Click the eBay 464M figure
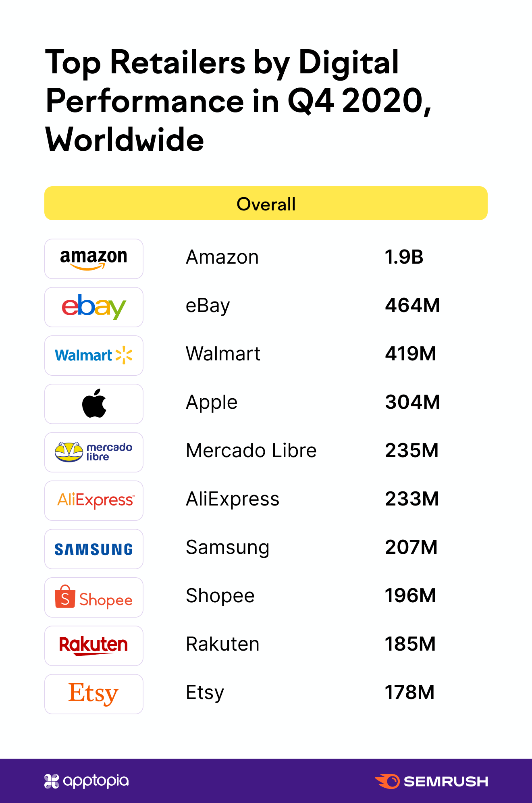The image size is (532, 803). tap(412, 306)
